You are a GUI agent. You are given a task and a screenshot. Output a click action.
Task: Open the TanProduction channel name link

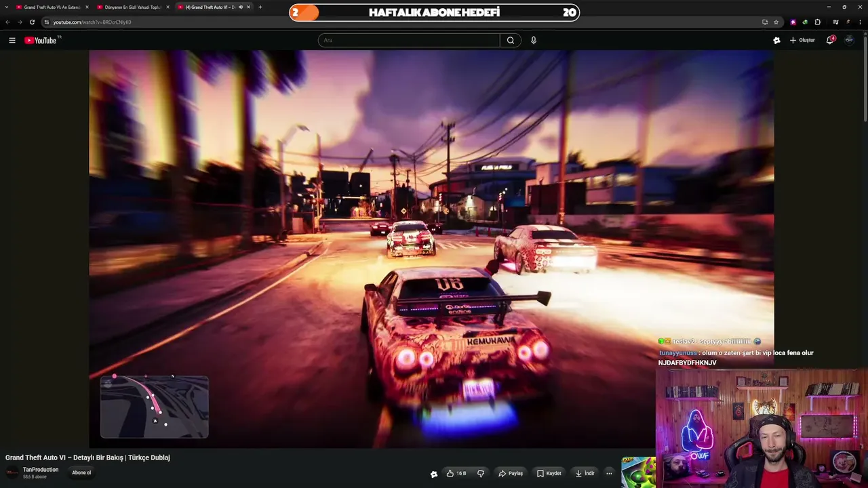click(41, 470)
